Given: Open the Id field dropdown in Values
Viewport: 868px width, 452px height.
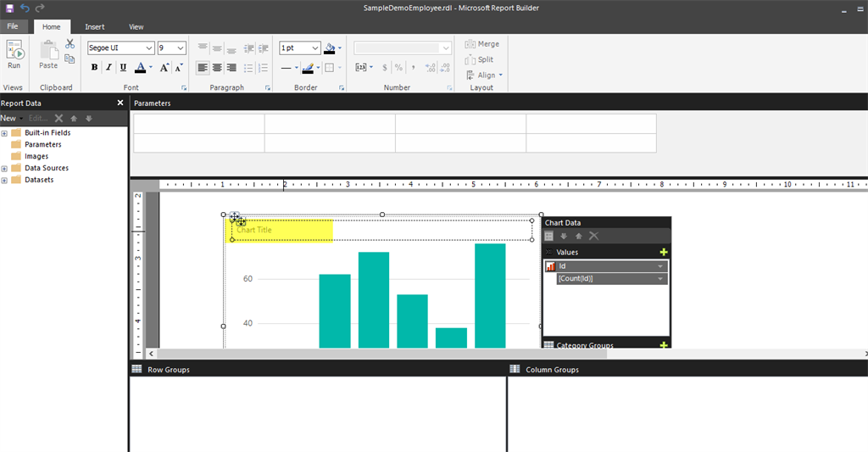Looking at the screenshot, I should pos(660,266).
